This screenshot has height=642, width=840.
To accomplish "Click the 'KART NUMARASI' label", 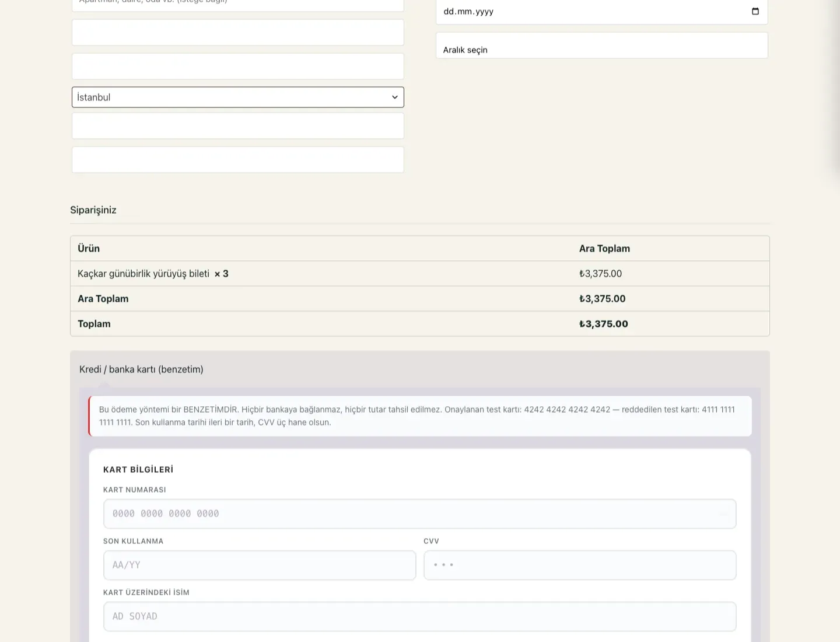I will pyautogui.click(x=135, y=490).
